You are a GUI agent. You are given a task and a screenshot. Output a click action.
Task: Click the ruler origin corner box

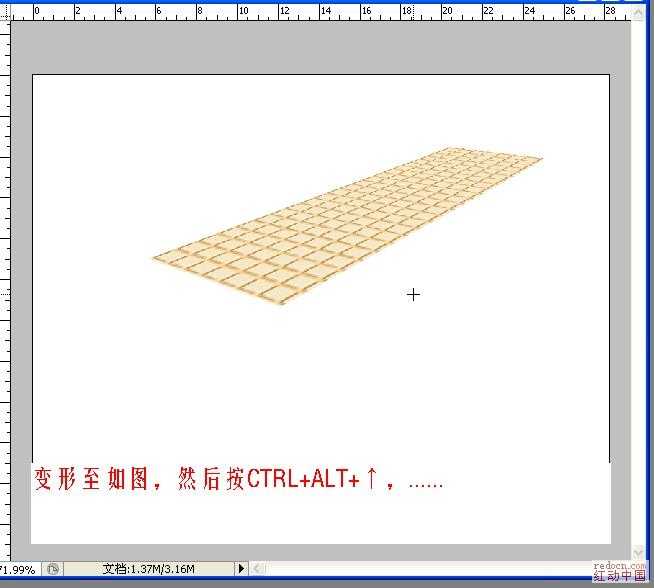click(x=4, y=10)
